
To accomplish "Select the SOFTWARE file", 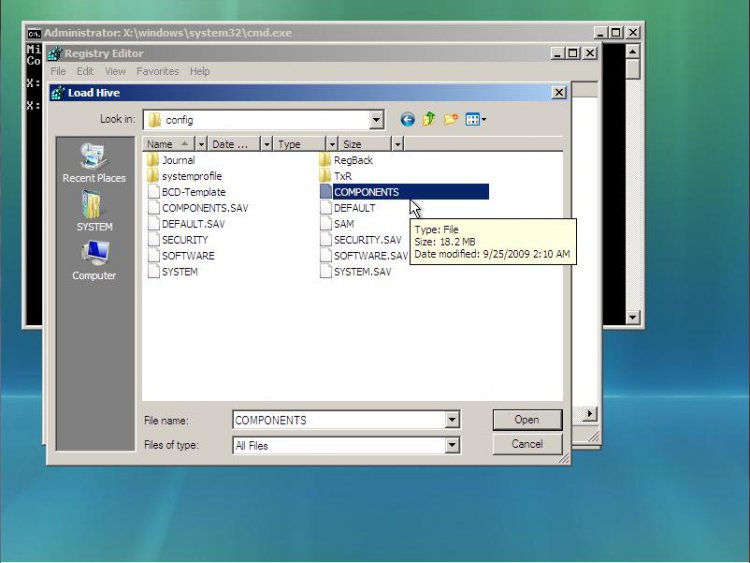I will (x=181, y=256).
